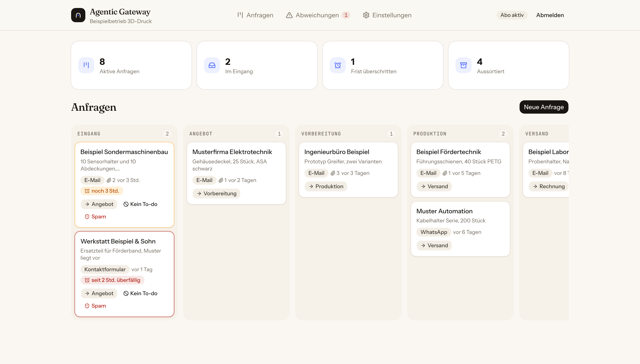Mark Beispiel Sondermaschinenbau as Spam

pos(95,216)
